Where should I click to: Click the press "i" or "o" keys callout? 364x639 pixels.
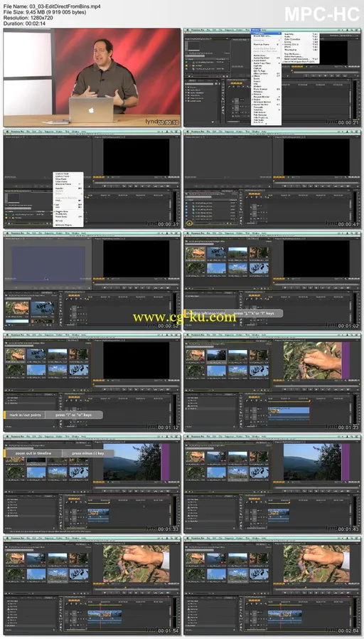click(74, 415)
